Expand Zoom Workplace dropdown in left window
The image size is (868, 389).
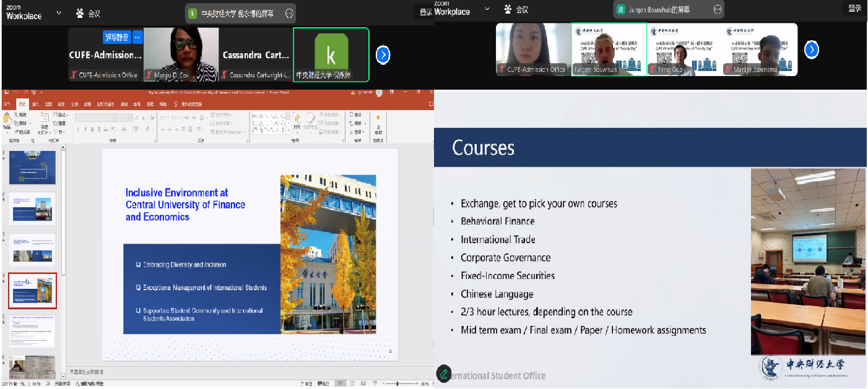coord(59,12)
